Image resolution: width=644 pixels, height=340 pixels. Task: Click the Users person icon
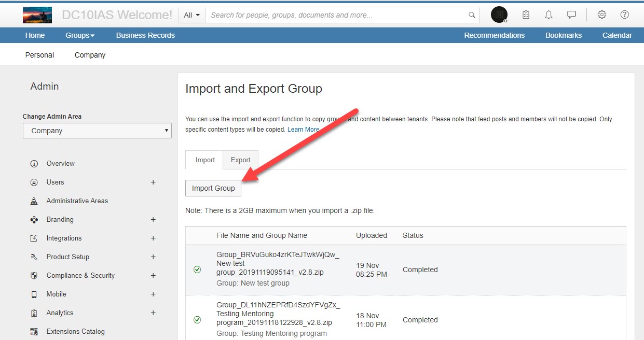coord(34,182)
